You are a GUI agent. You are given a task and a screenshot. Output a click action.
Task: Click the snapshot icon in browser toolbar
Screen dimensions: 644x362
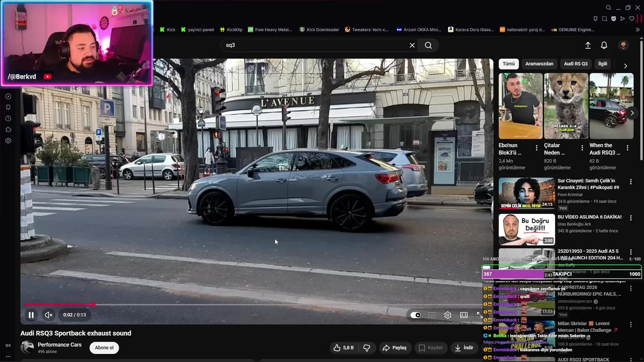tap(604, 19)
